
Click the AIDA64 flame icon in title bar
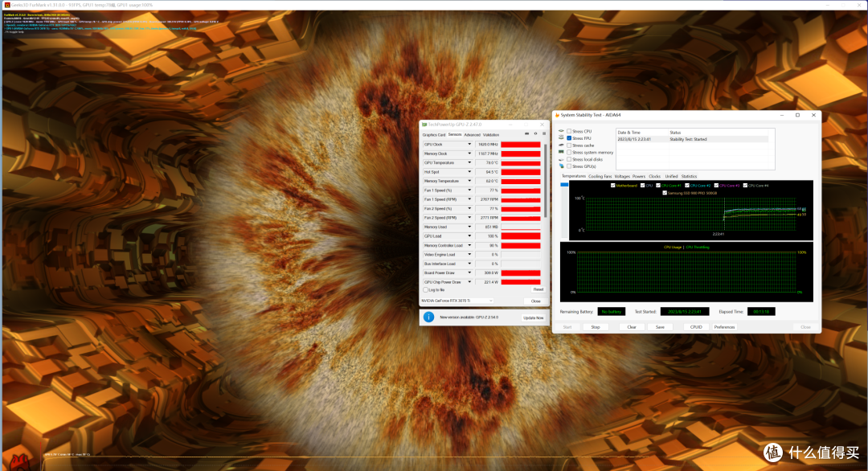coord(558,115)
